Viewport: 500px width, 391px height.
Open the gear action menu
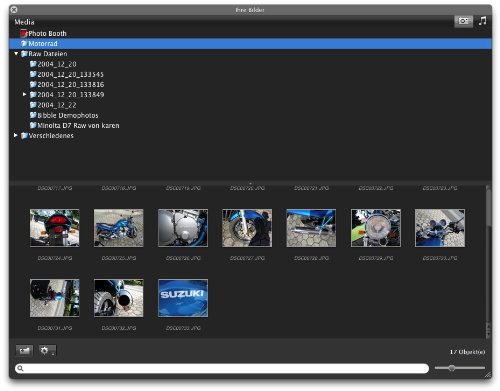[x=47, y=350]
